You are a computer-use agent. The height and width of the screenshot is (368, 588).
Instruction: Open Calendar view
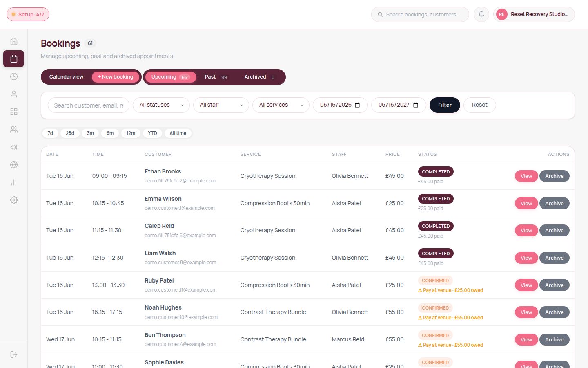click(66, 77)
